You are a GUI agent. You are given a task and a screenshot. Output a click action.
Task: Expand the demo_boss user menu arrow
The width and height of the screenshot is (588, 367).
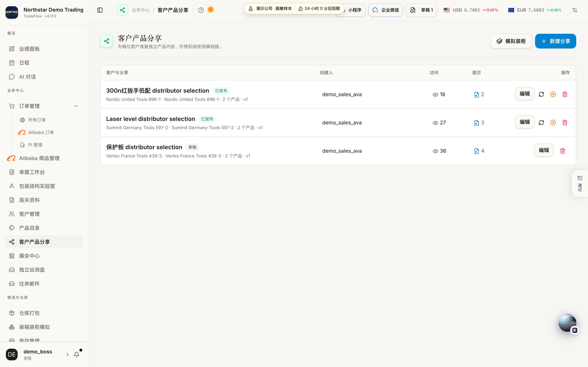click(68, 354)
